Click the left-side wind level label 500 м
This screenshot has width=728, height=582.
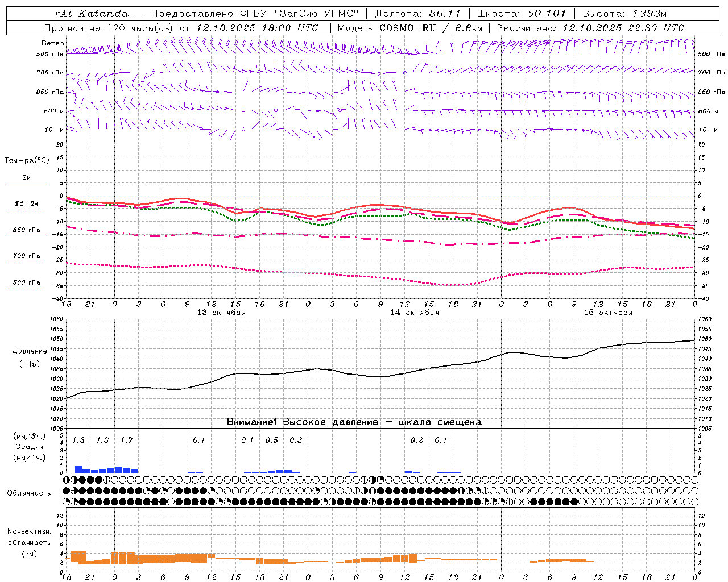click(x=54, y=111)
